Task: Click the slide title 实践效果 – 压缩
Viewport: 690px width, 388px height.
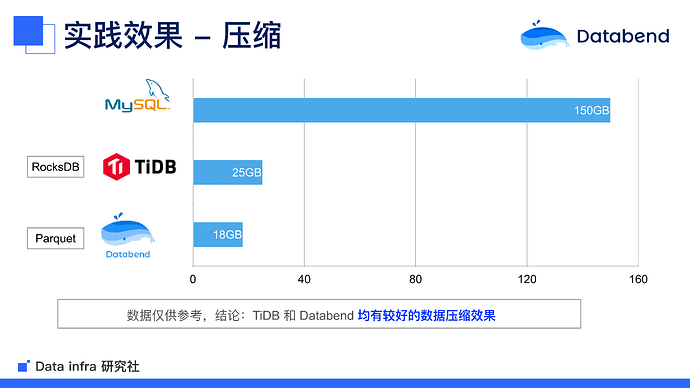Action: point(172,36)
